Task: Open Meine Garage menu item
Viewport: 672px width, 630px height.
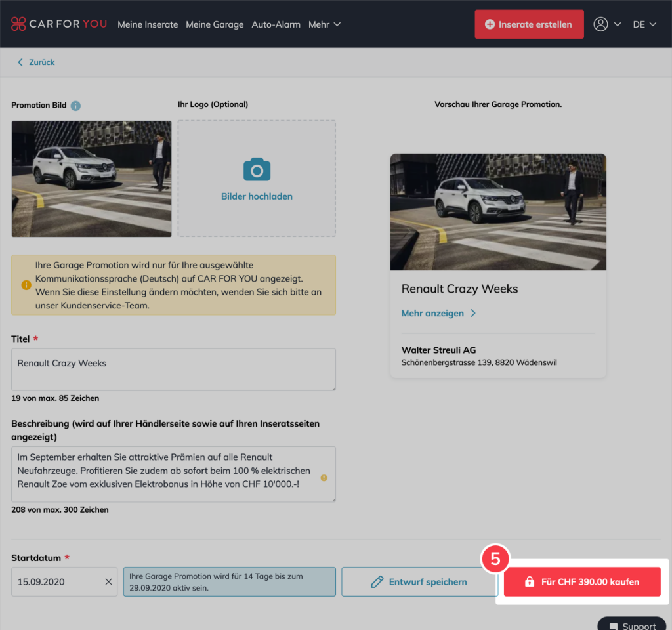Action: click(x=215, y=24)
